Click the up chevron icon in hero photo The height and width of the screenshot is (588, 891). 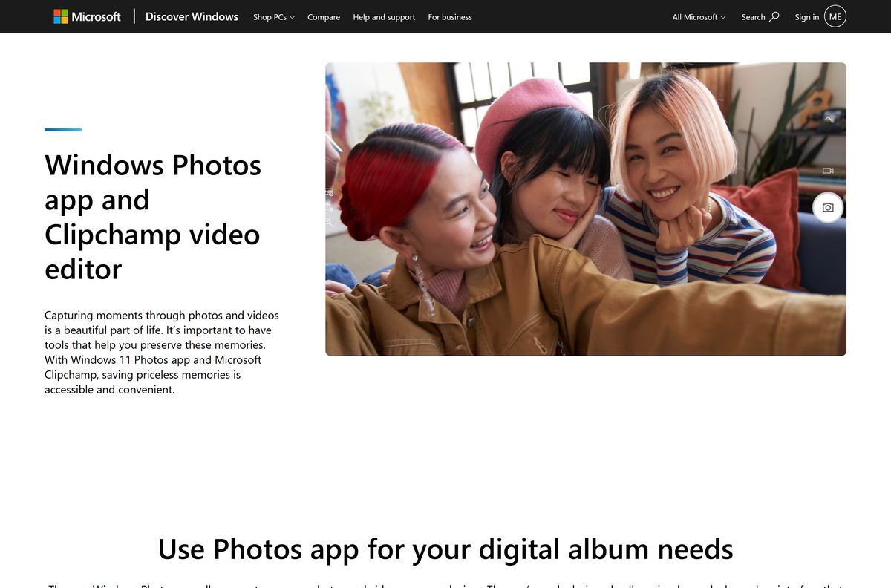pos(829,119)
